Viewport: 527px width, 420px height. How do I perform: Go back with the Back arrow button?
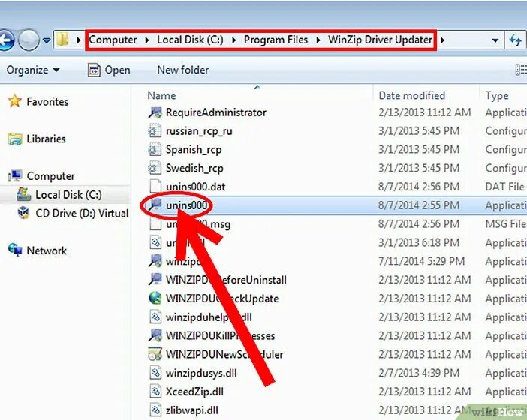[5, 40]
